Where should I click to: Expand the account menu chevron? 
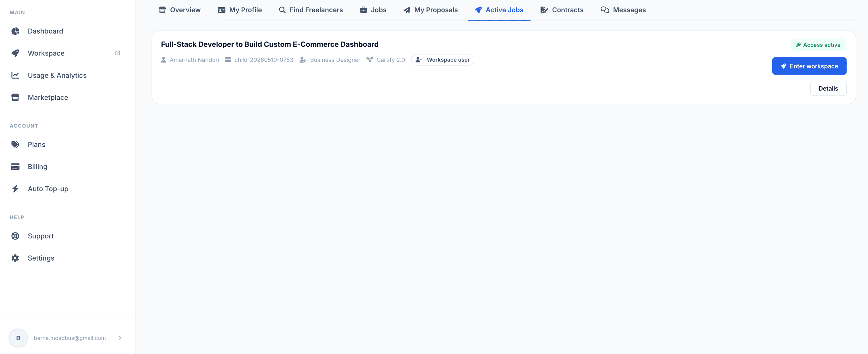point(120,338)
